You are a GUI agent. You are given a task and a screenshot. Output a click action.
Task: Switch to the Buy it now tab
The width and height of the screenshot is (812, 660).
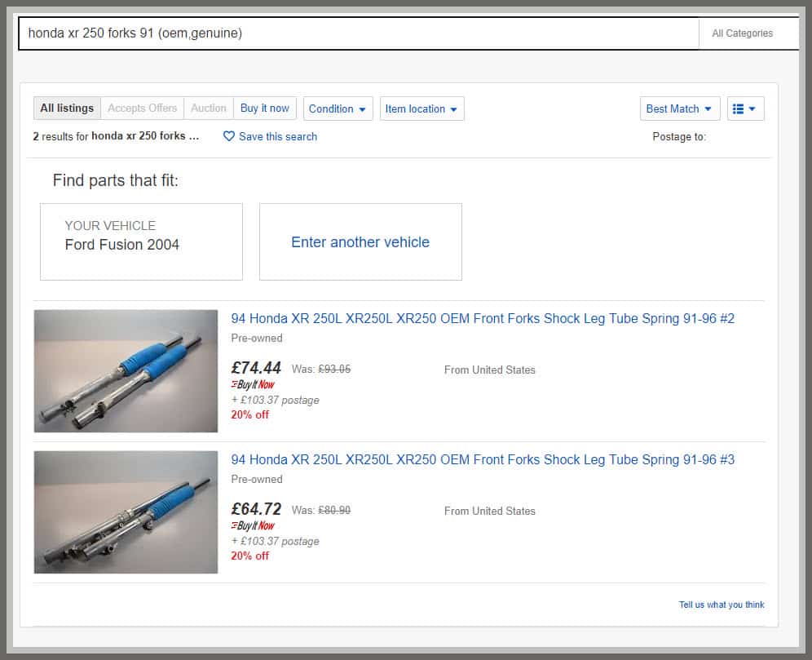(265, 109)
